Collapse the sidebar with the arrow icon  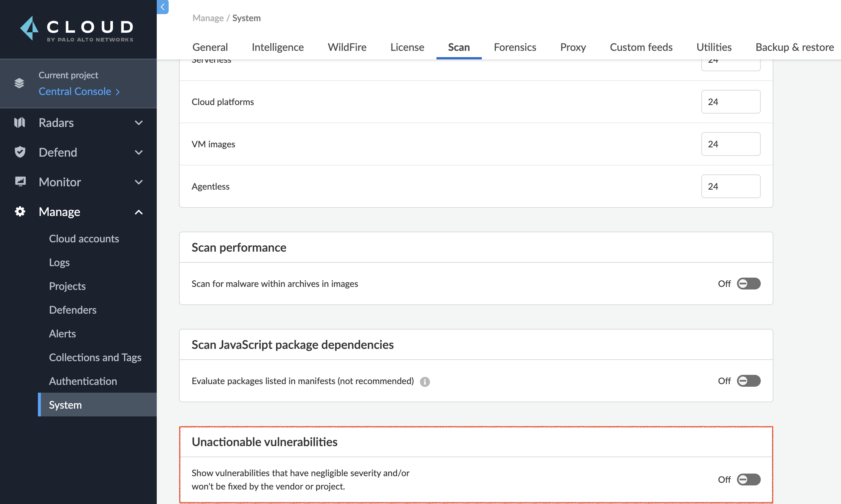pos(162,7)
